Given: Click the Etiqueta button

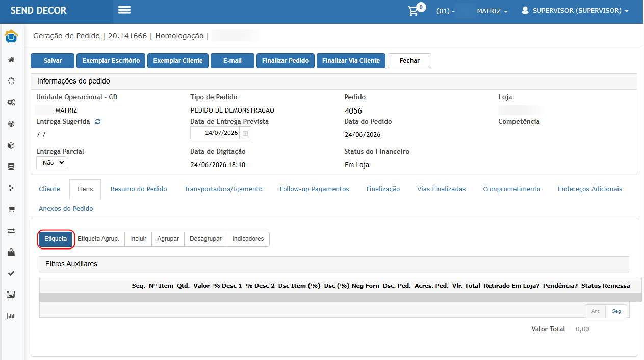Looking at the screenshot, I should coord(56,239).
